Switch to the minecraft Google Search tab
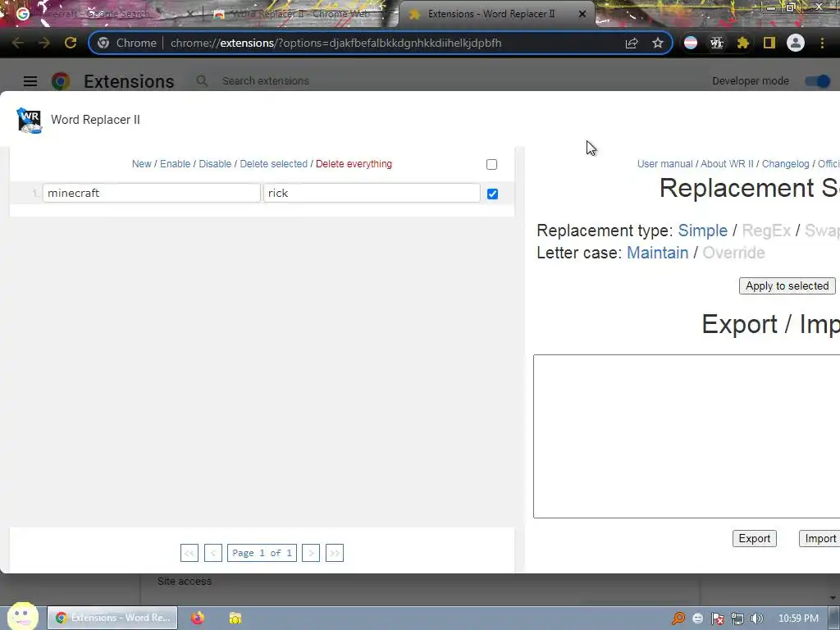840x630 pixels. tap(100, 14)
